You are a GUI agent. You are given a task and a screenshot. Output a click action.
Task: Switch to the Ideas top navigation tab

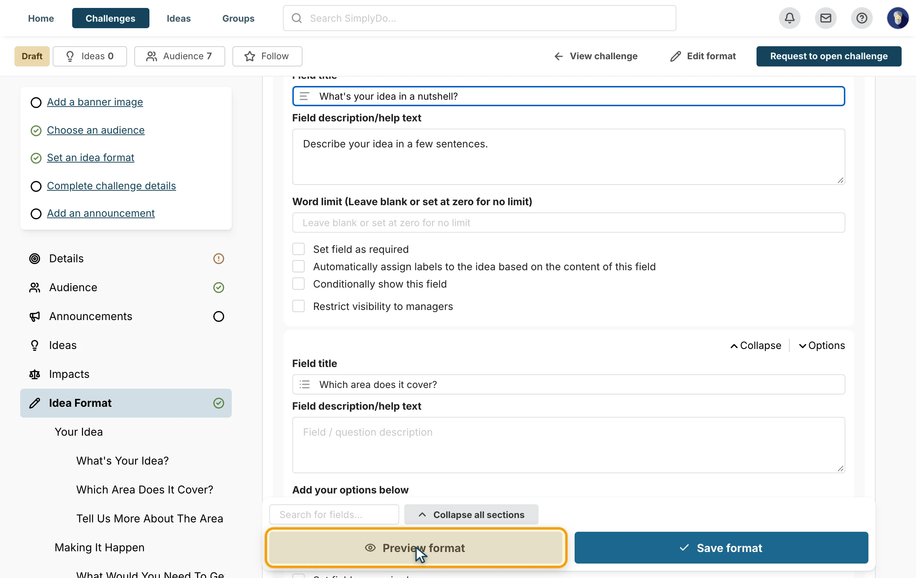click(178, 18)
